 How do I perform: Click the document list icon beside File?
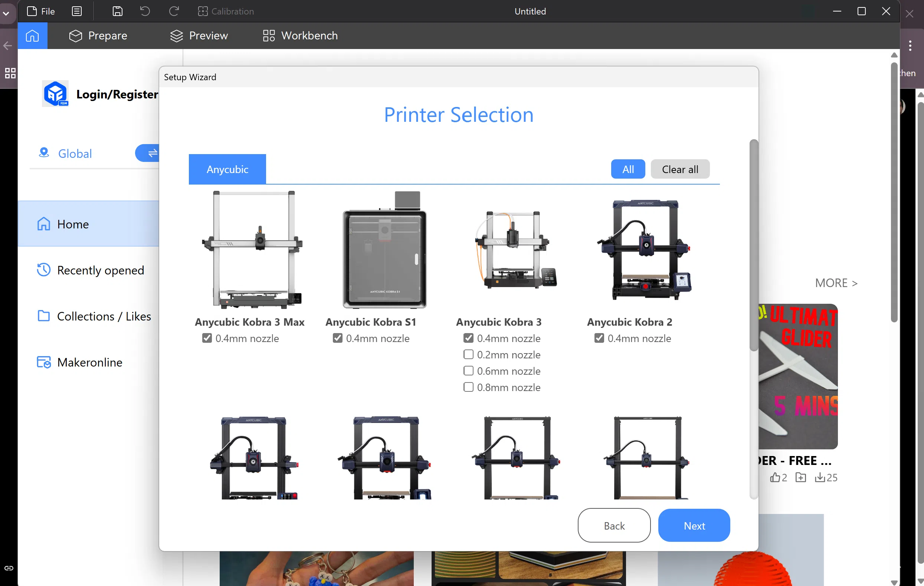[77, 11]
